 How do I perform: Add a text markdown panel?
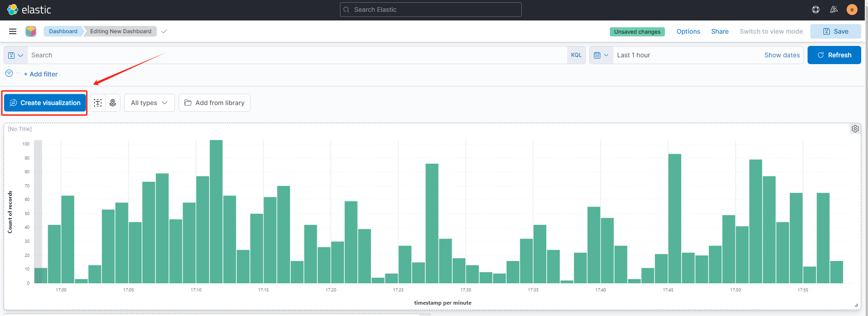98,103
